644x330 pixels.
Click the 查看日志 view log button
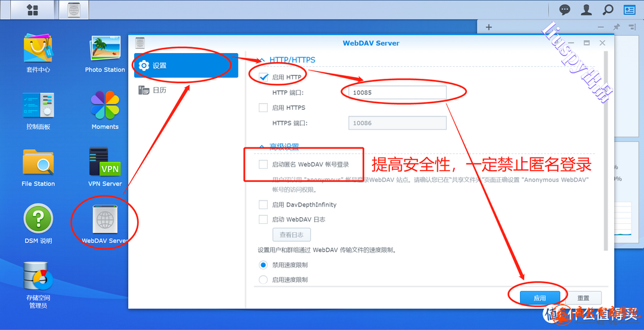click(292, 235)
